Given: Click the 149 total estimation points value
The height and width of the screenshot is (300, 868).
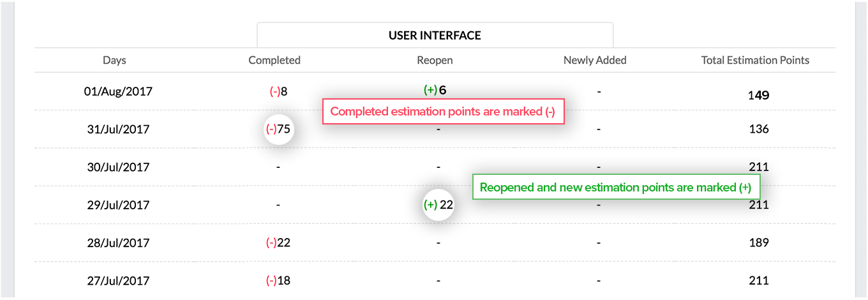Looking at the screenshot, I should tap(759, 96).
